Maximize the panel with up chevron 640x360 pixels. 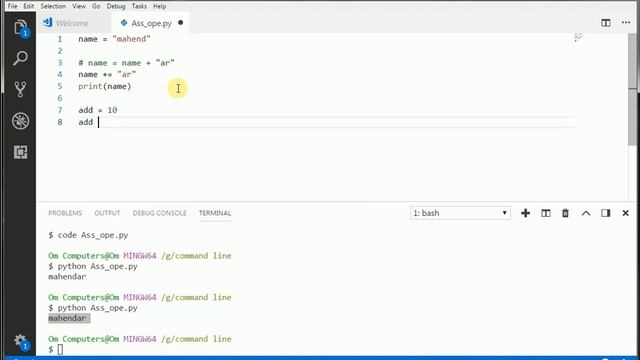pyautogui.click(x=586, y=213)
